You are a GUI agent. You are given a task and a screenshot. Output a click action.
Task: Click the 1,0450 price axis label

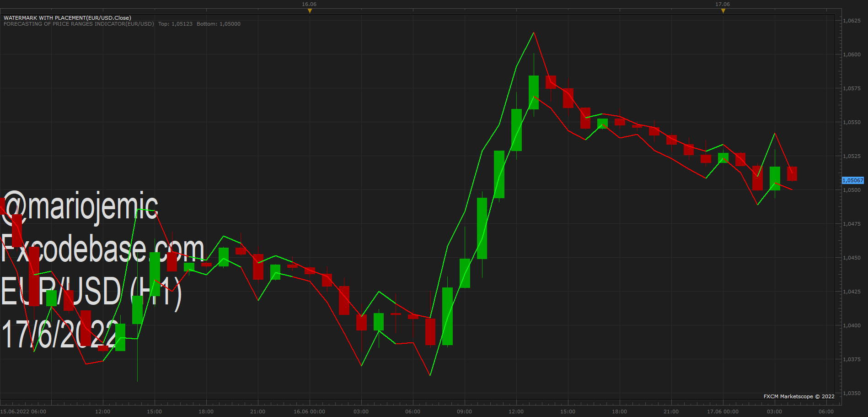click(x=852, y=258)
